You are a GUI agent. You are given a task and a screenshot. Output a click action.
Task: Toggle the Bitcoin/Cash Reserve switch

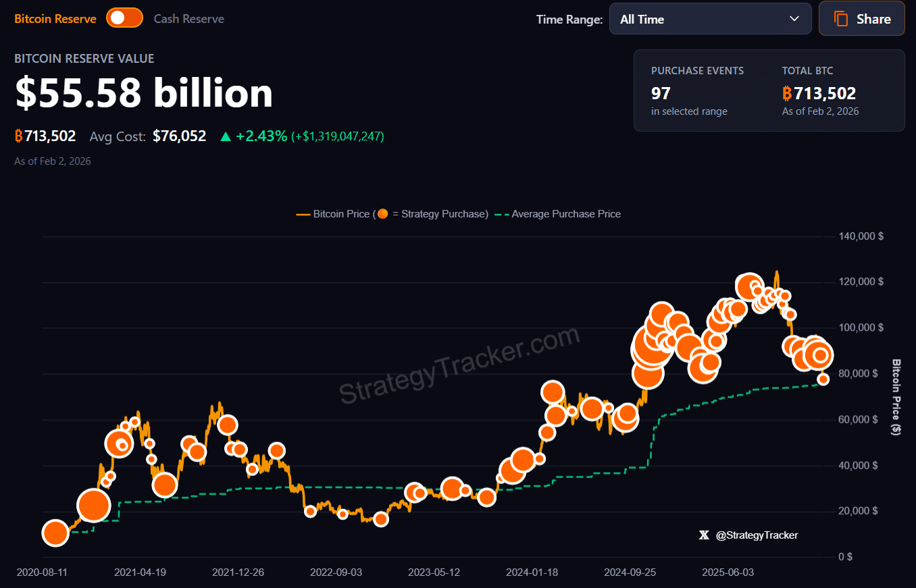tap(125, 18)
